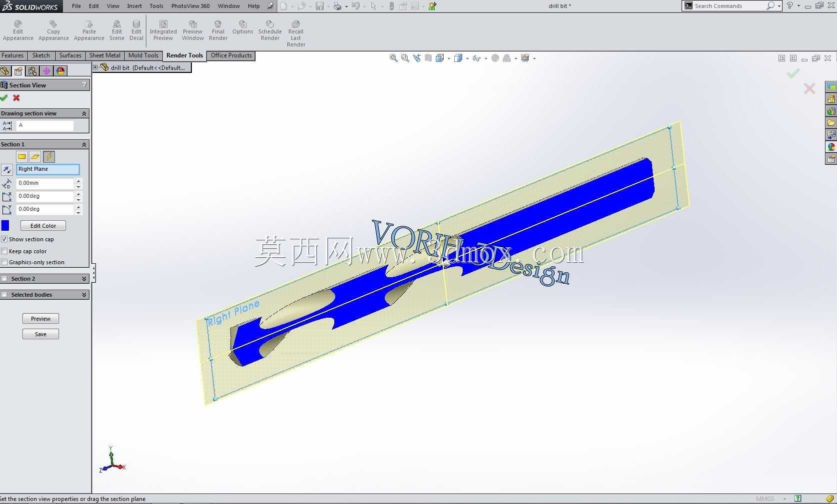Screen dimensions: 837x504
Task: Open the ConfigurationManager tab icon
Action: pyautogui.click(x=32, y=71)
